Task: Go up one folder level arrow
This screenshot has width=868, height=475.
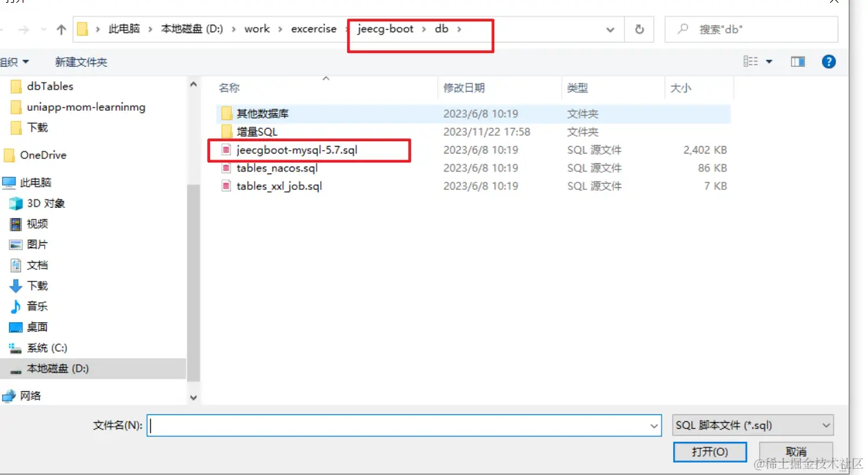Action: coord(61,30)
